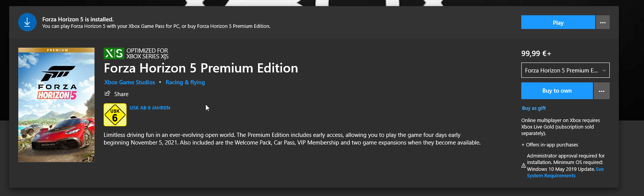The width and height of the screenshot is (644, 196).
Task: Open the See System Requirements link
Action: coord(551,176)
